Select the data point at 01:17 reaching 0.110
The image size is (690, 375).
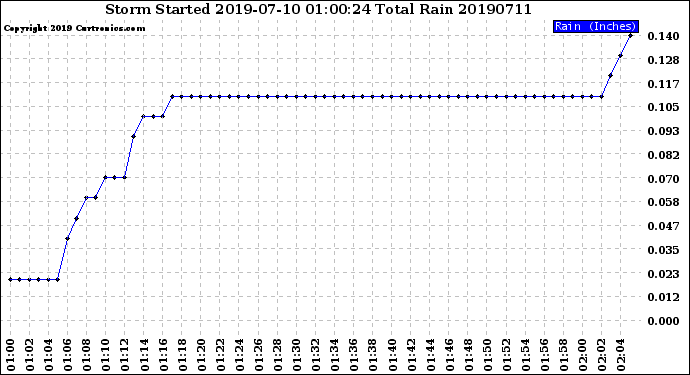(172, 96)
